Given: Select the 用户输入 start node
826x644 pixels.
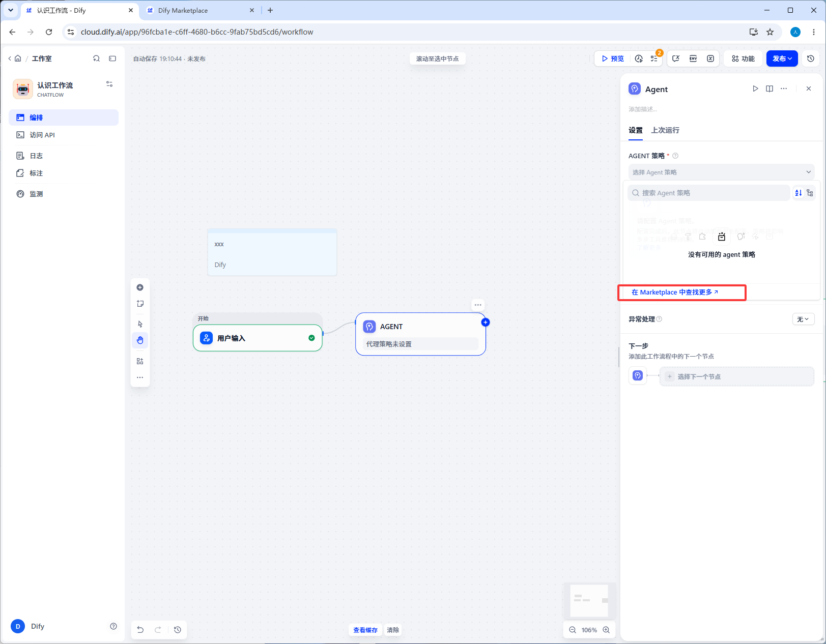Looking at the screenshot, I should [x=258, y=338].
